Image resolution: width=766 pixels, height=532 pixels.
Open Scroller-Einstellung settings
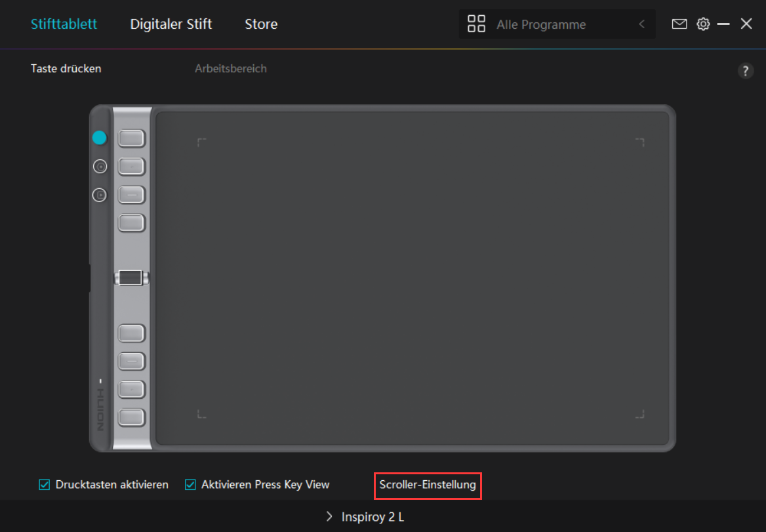click(428, 485)
